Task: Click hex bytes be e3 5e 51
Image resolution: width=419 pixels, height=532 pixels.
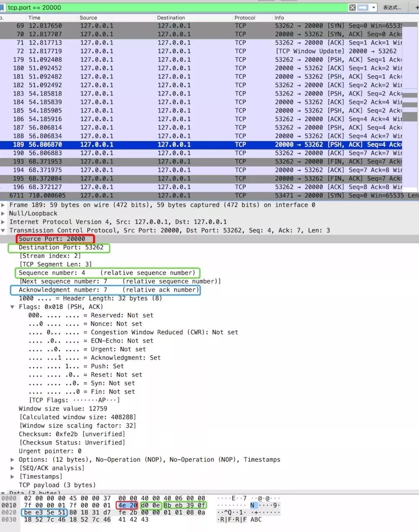Action: click(x=45, y=512)
